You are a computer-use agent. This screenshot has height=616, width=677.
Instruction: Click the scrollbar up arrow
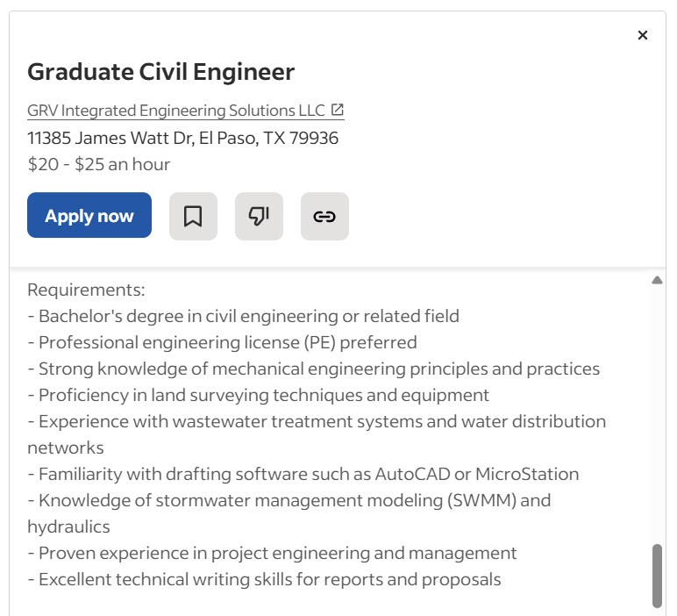point(657,280)
